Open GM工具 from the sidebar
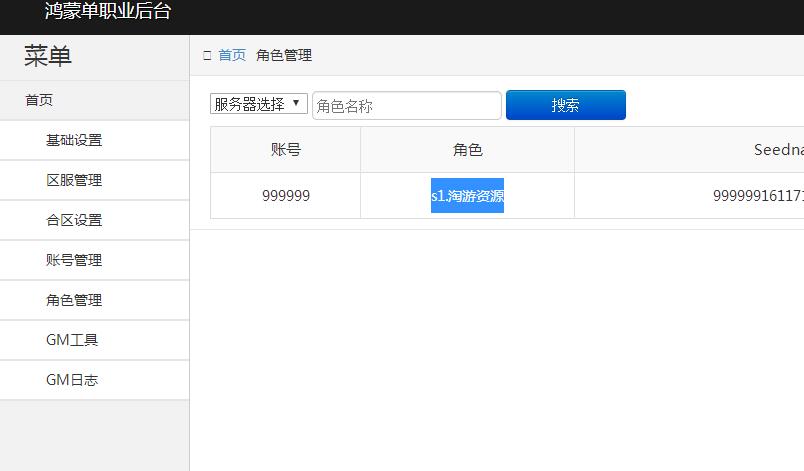 pos(72,340)
